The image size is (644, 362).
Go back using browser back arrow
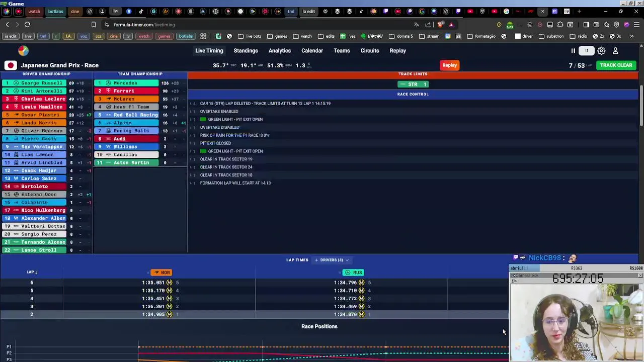7,25
